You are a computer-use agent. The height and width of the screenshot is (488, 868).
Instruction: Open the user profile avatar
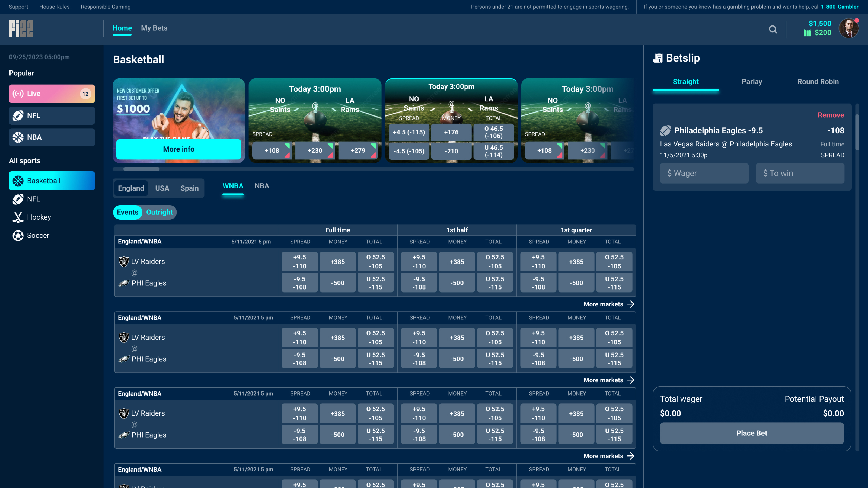(848, 29)
